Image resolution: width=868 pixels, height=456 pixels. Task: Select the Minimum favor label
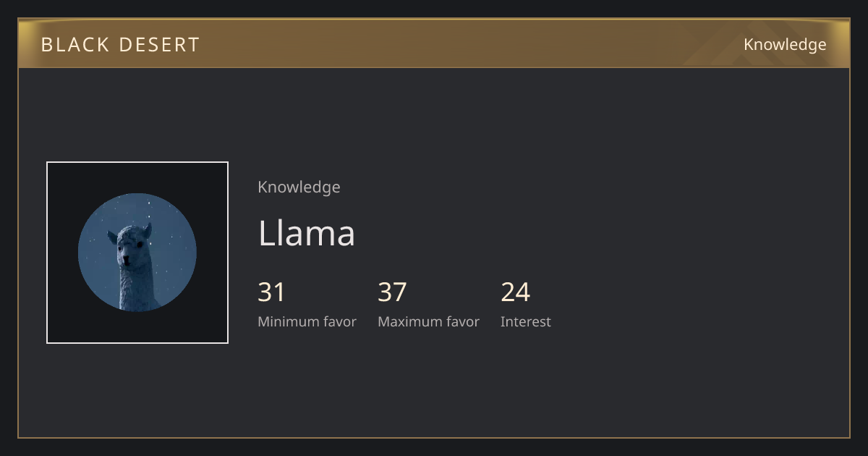(x=307, y=322)
